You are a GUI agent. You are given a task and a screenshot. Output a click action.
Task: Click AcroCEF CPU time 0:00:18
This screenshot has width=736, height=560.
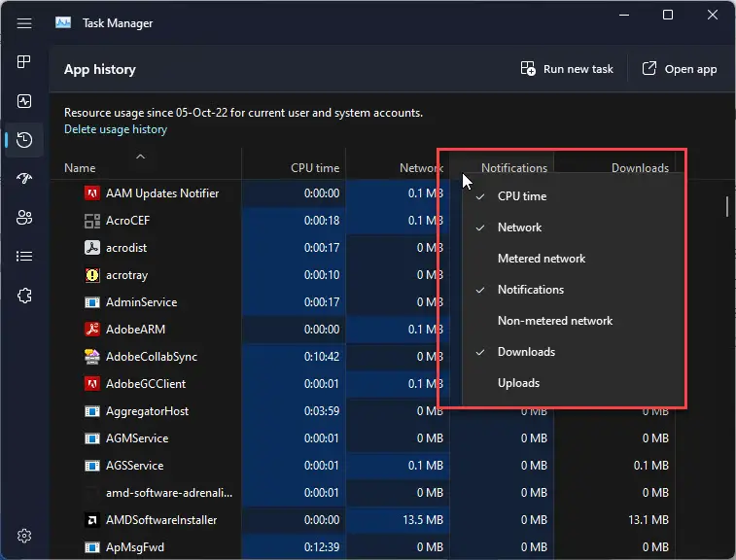point(322,221)
